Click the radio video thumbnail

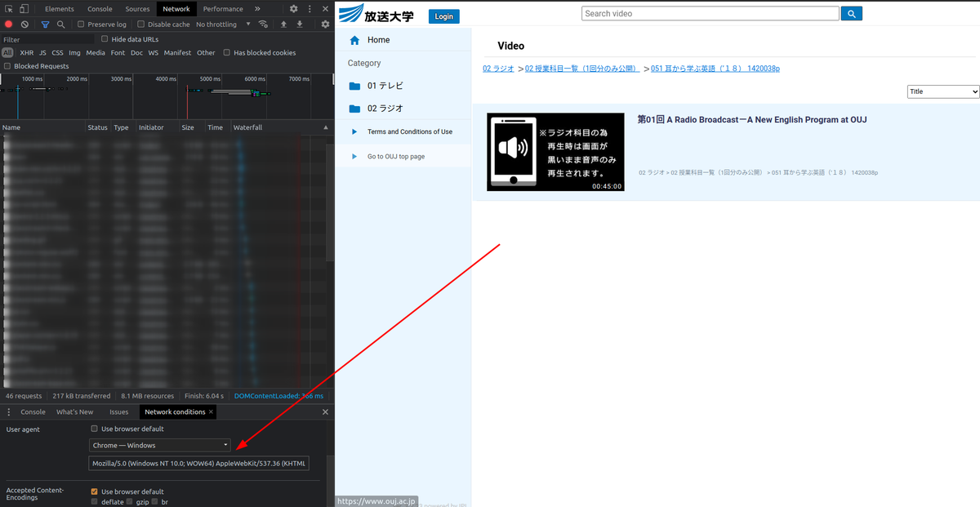coord(555,153)
